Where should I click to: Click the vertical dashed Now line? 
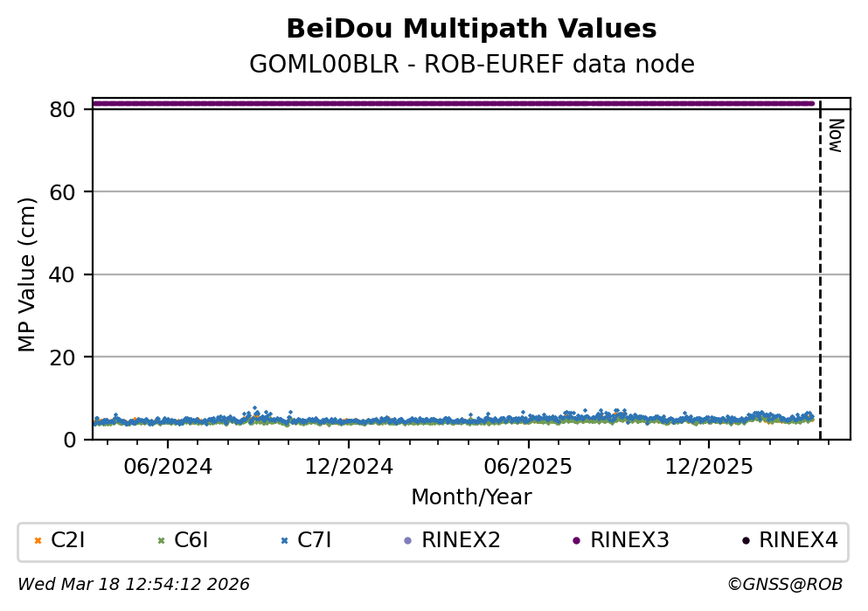(820, 262)
